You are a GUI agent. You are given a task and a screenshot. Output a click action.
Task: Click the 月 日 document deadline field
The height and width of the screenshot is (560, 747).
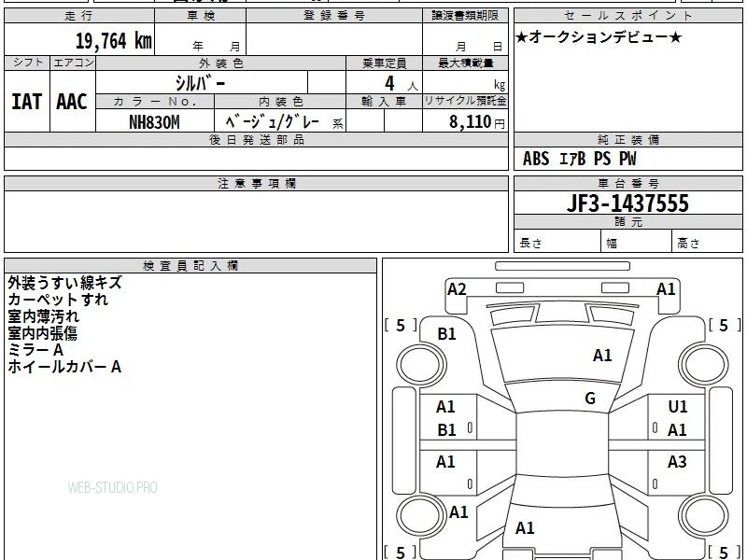pyautogui.click(x=465, y=39)
